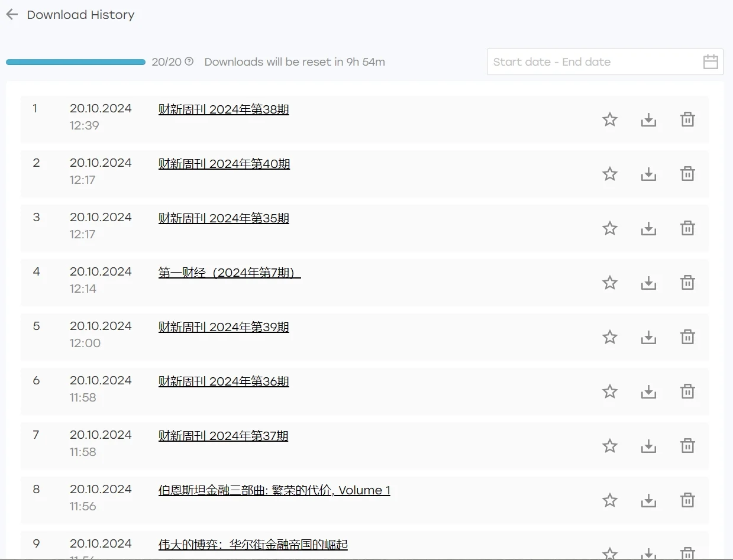Download 第一财经 (2024年第7期) again
Screen dimensions: 733x560
coord(649,283)
